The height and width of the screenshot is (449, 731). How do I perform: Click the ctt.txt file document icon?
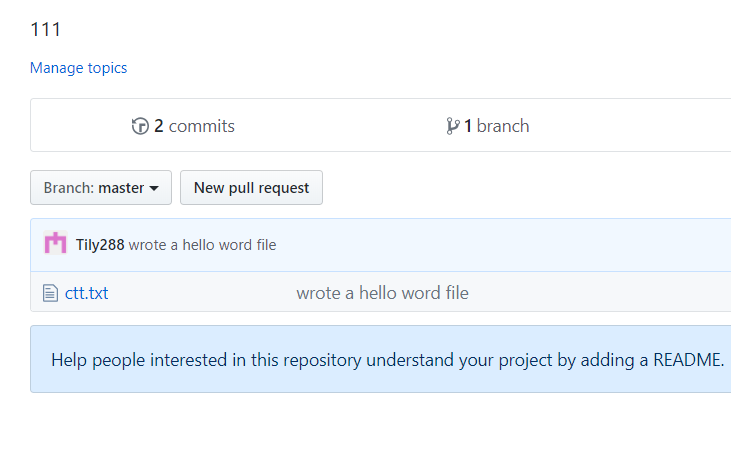point(50,293)
